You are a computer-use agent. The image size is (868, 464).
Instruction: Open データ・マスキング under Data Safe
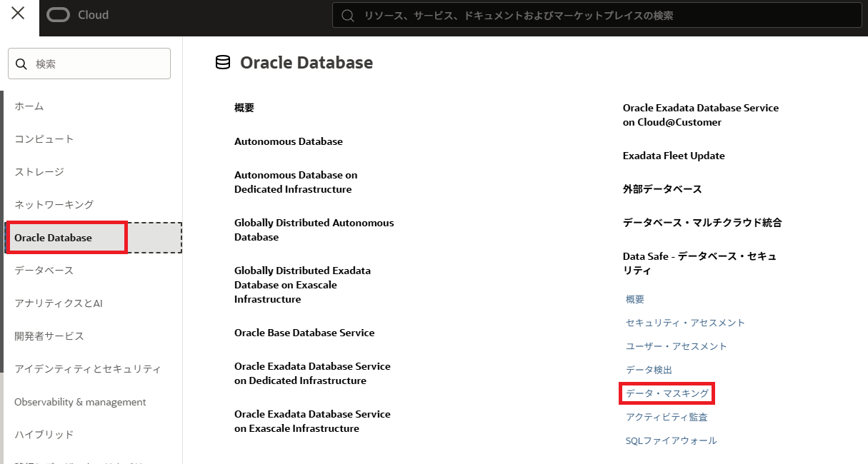tap(667, 393)
